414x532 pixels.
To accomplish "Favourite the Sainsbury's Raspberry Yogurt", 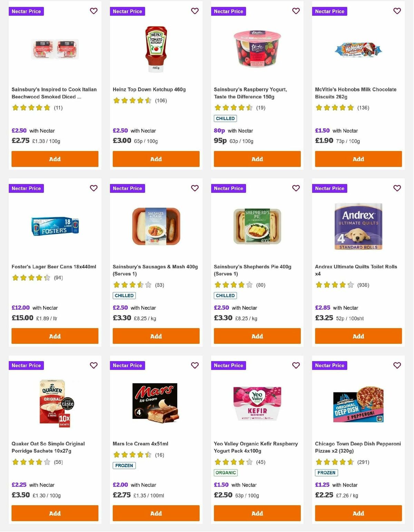I will pos(296,11).
